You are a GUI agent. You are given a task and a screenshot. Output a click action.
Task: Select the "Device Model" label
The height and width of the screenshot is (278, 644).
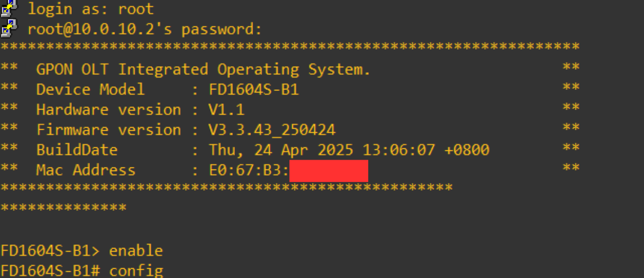click(x=90, y=89)
